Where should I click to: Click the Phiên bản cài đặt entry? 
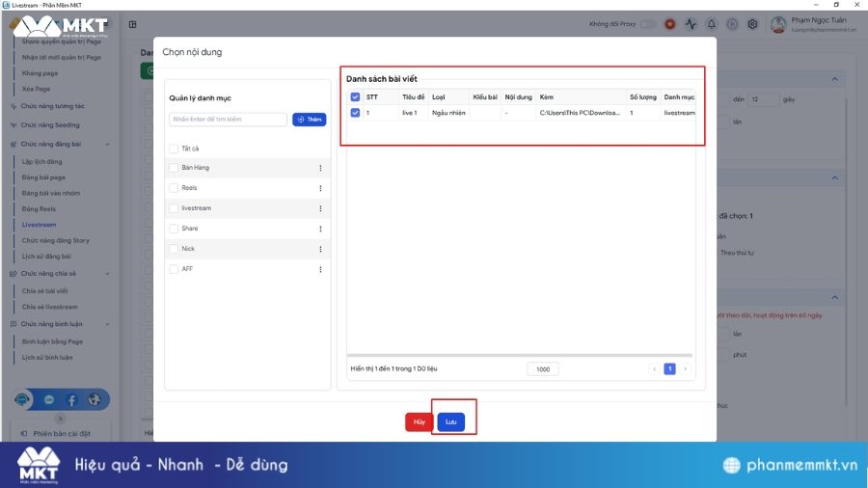[x=62, y=434]
